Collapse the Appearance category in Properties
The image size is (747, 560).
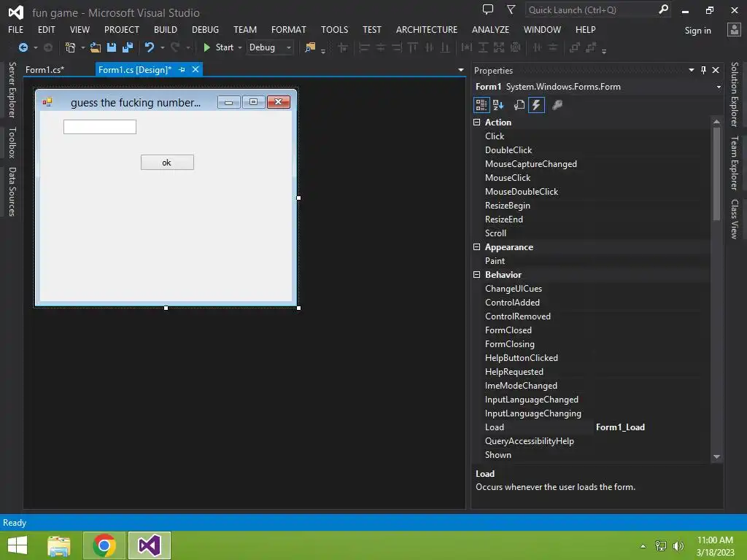(477, 247)
